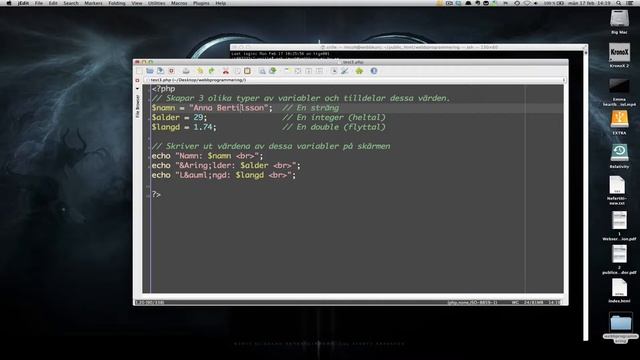The image size is (640, 360).
Task: Open the buffer switcher showing test3.php path
Action: (354, 80)
